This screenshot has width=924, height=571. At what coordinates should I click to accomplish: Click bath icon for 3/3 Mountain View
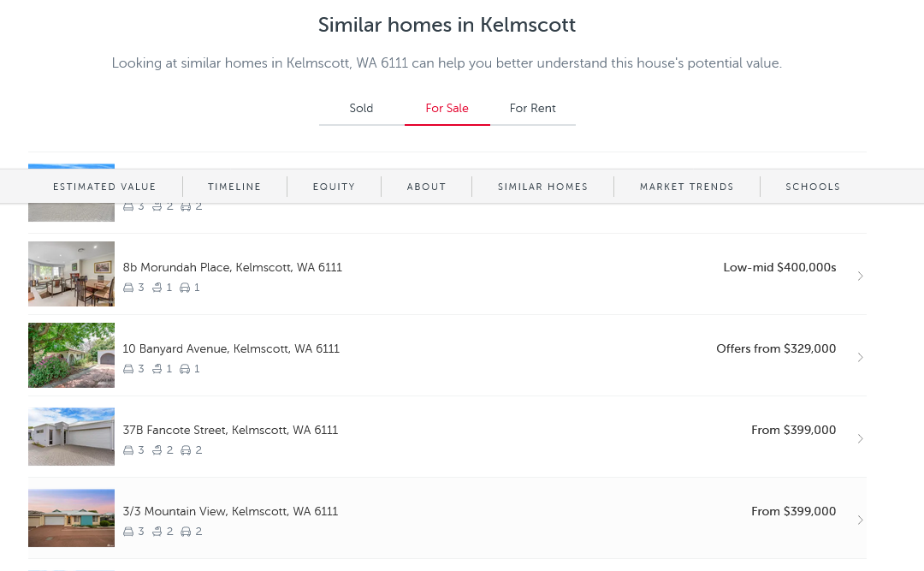pyautogui.click(x=157, y=532)
